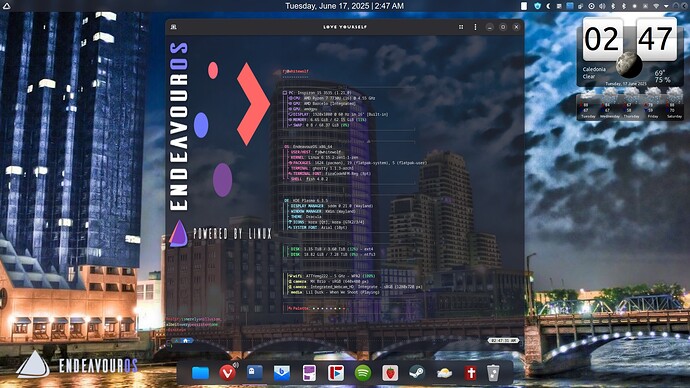Click the terminal window icon at title bar left

pyautogui.click(x=173, y=27)
